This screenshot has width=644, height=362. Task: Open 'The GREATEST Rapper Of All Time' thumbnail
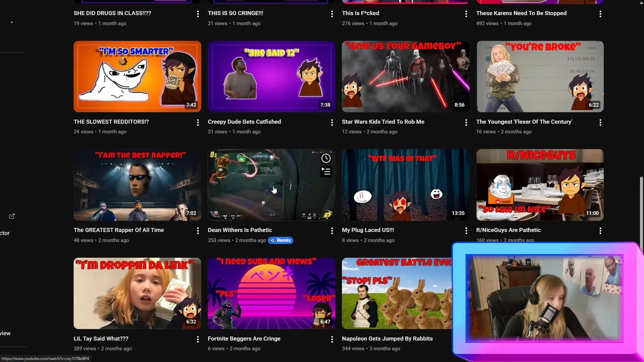coord(137,185)
